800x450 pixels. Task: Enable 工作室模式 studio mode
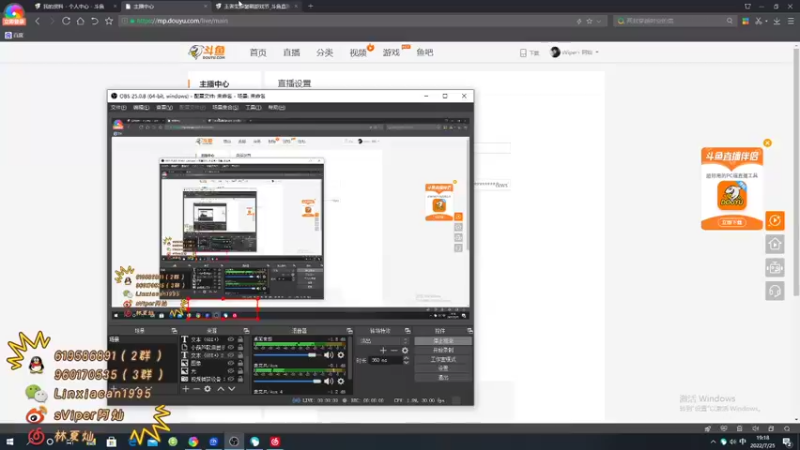pos(443,359)
